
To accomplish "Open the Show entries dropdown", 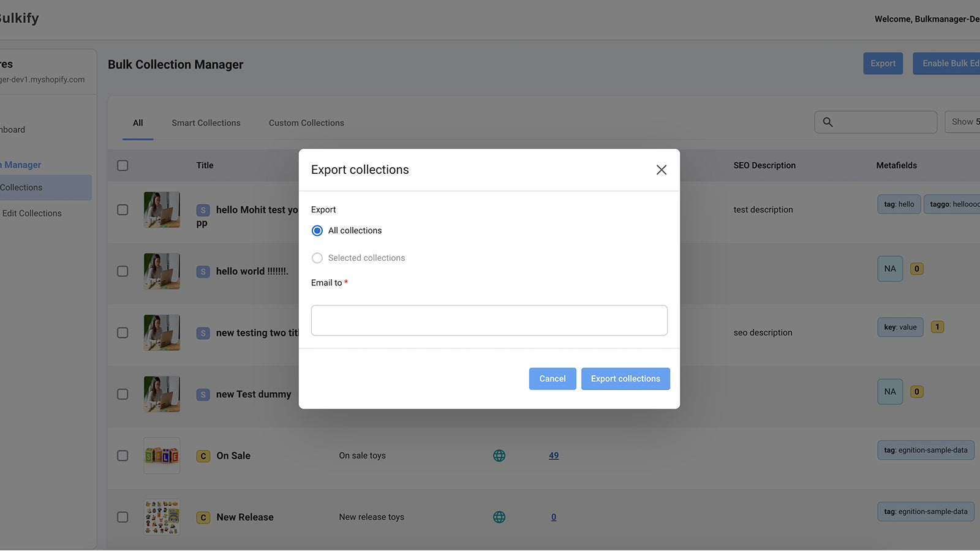I will (963, 122).
